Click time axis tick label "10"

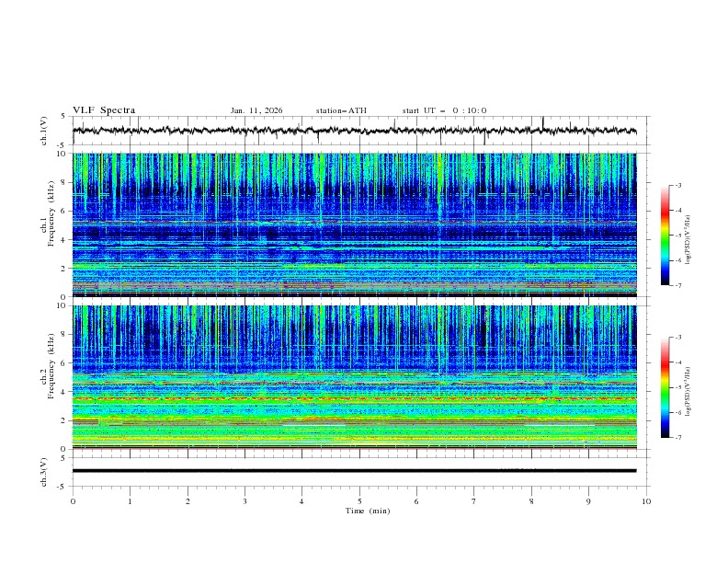pos(646,501)
